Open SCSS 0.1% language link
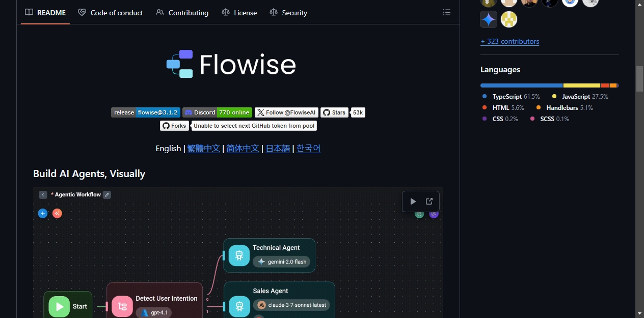 point(550,119)
